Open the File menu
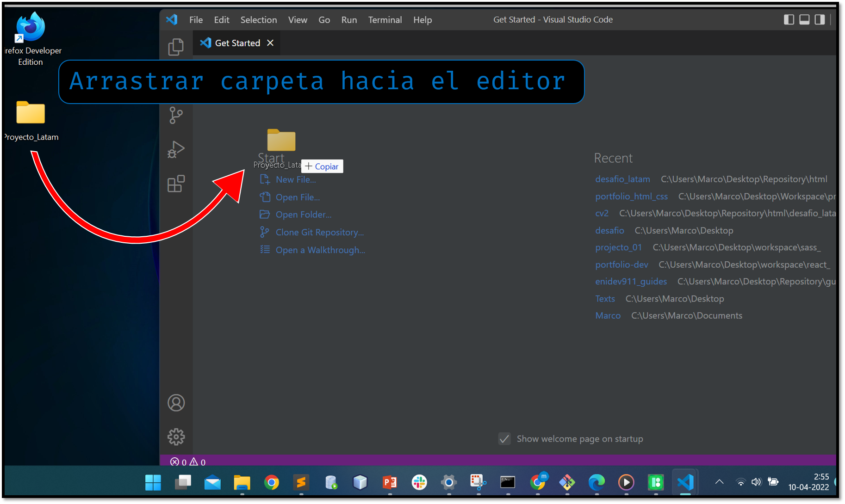Screen dimensions: 845x504 [196, 20]
